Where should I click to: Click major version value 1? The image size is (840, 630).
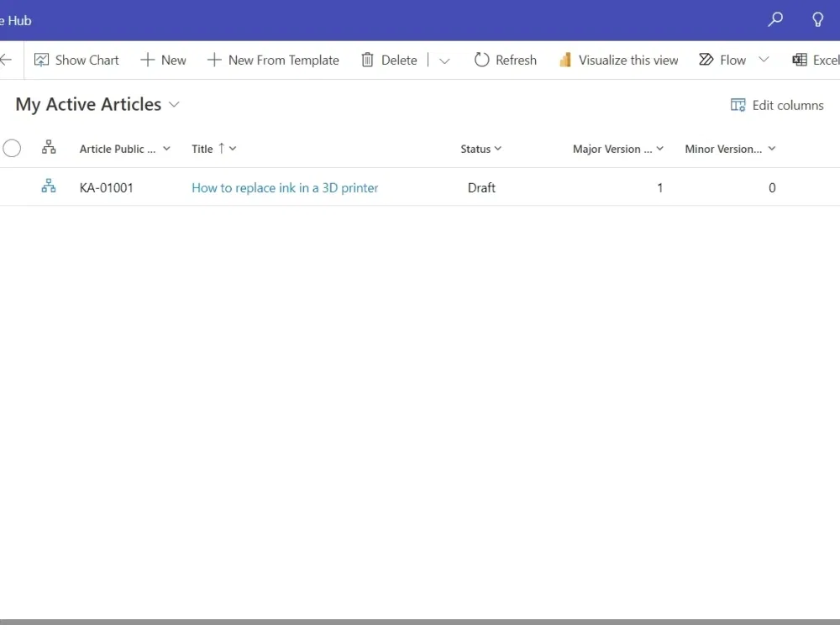click(660, 188)
